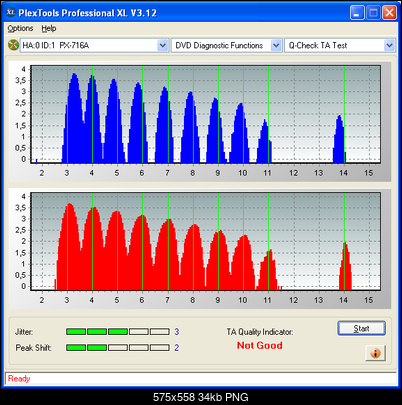Click the Jitter level bar
402x405 pixels.
point(118,332)
